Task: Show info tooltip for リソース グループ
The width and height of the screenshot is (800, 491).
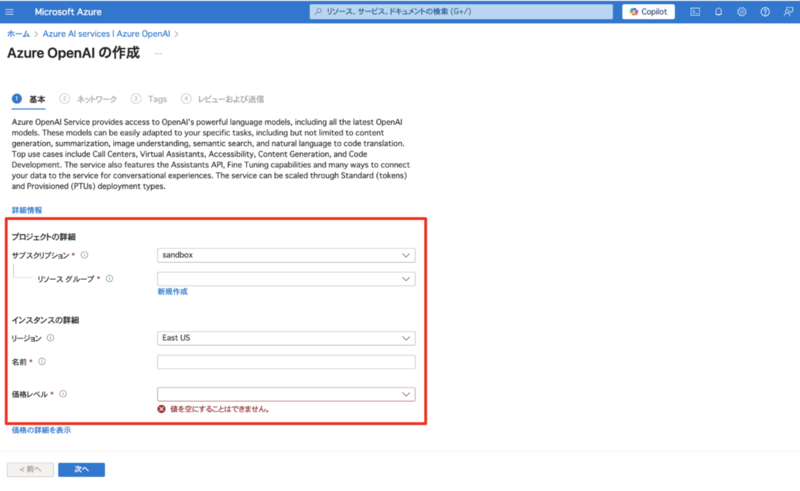Action: [109, 279]
